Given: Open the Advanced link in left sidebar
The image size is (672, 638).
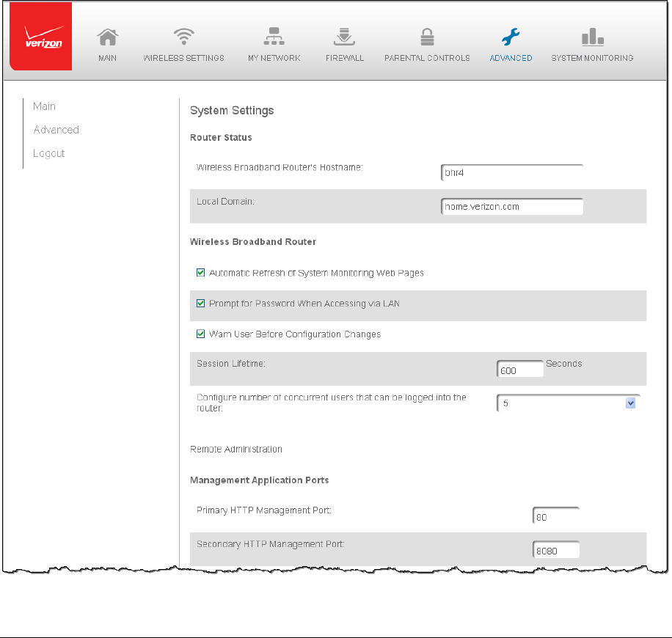Looking at the screenshot, I should pyautogui.click(x=56, y=130).
